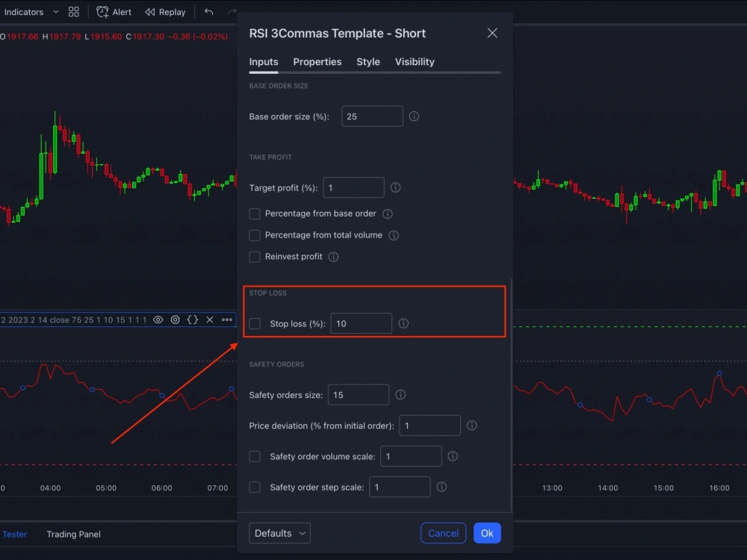Click the Ok button

tap(487, 533)
